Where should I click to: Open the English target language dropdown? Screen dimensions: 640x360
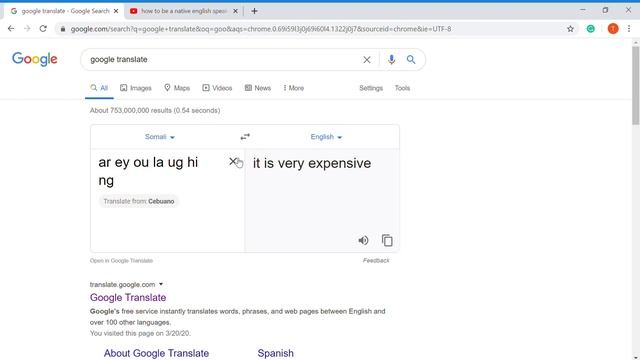(x=326, y=137)
